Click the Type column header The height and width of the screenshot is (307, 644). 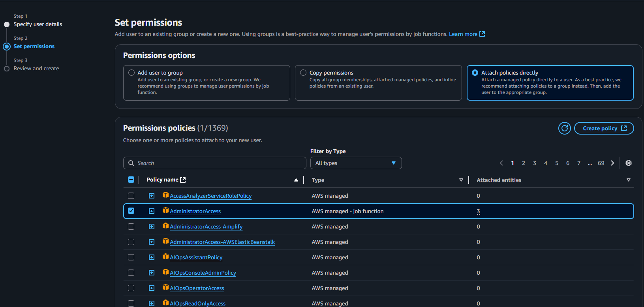pos(318,180)
